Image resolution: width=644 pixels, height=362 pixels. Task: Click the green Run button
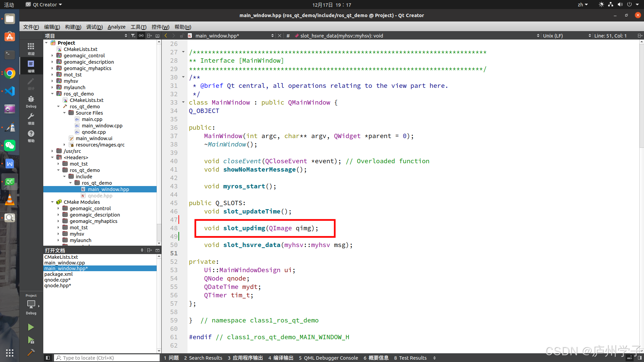(31, 327)
